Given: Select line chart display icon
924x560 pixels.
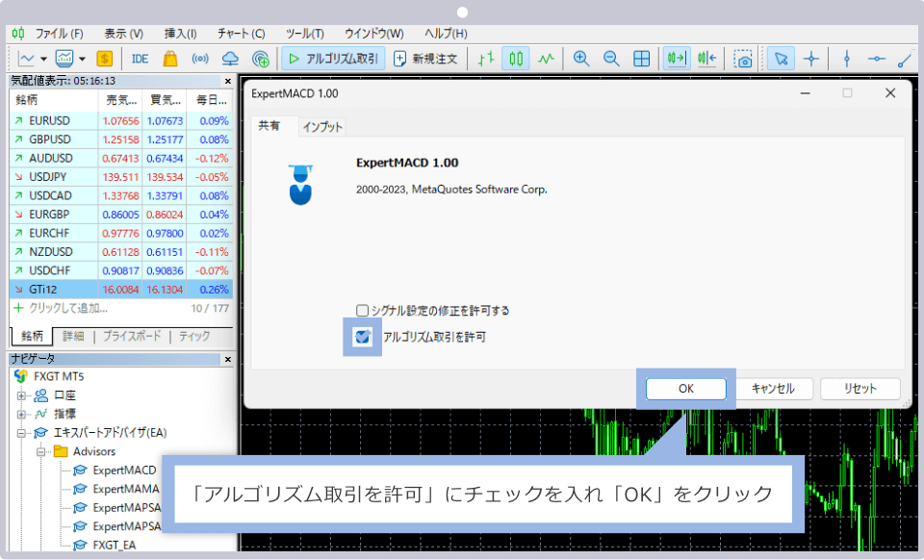Looking at the screenshot, I should coord(547,59).
